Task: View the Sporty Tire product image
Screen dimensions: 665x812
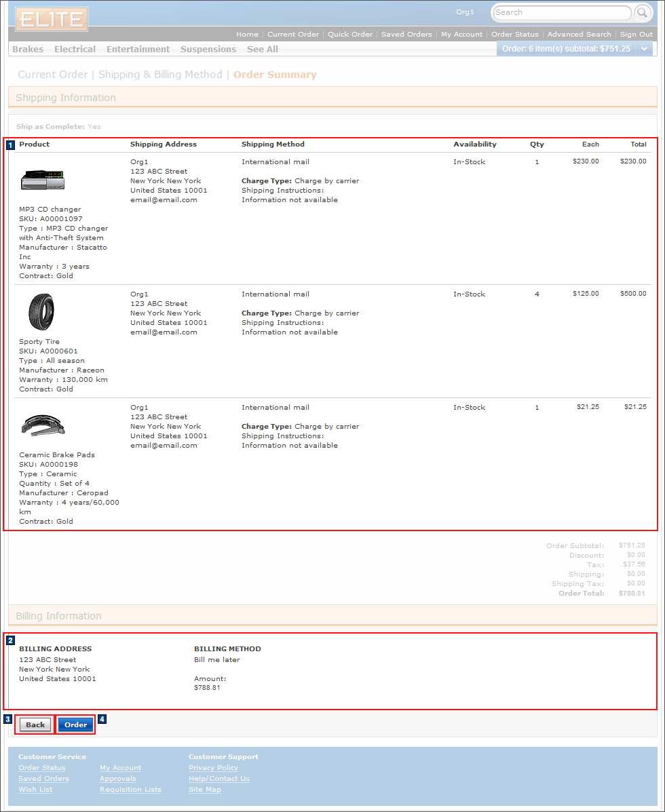Action: (x=42, y=311)
